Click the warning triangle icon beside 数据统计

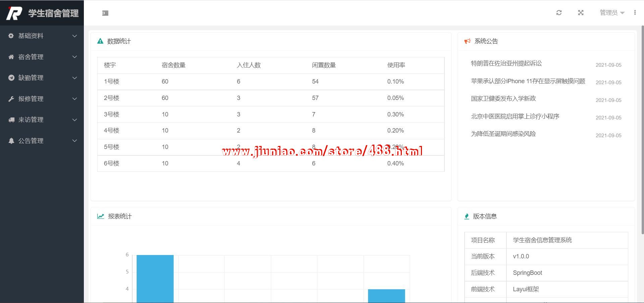[100, 41]
